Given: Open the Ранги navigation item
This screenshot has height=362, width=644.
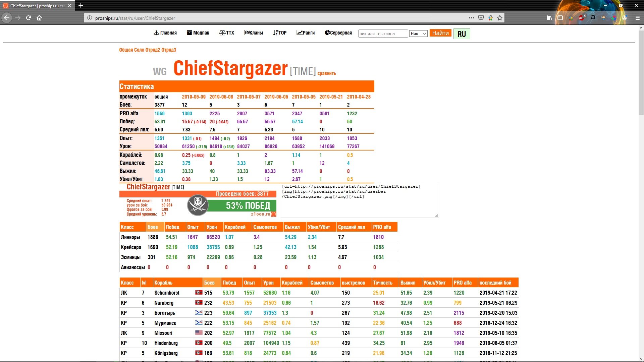Looking at the screenshot, I should point(306,33).
